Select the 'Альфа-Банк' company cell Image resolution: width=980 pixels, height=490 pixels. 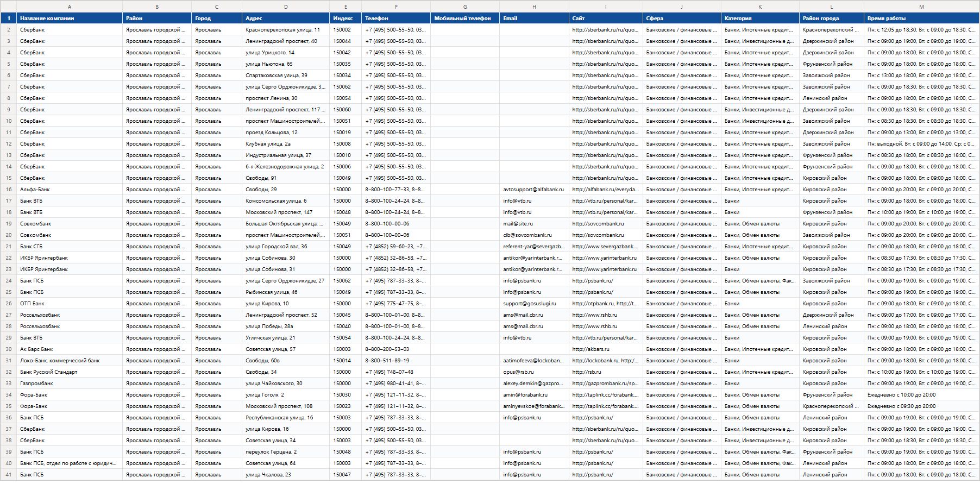click(70, 190)
